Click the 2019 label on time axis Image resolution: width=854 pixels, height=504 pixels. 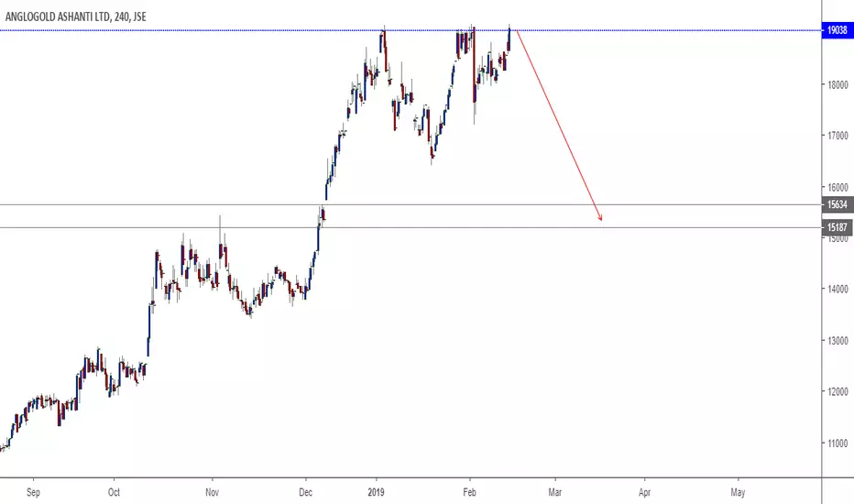(x=376, y=493)
